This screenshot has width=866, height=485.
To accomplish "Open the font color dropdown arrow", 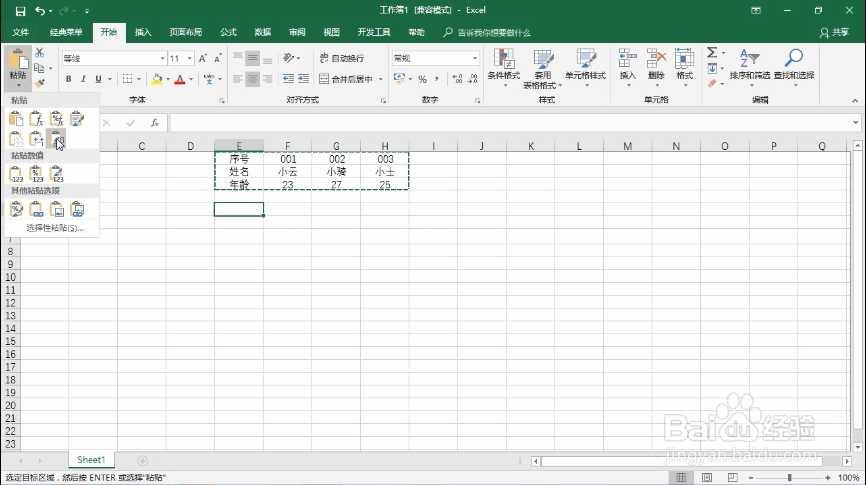I will coord(191,79).
